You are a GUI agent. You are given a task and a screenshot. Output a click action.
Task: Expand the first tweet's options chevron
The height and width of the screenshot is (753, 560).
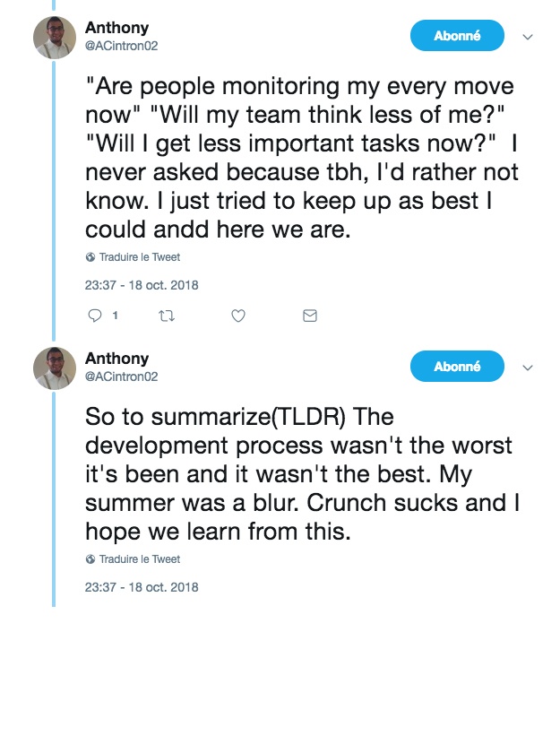tap(528, 38)
